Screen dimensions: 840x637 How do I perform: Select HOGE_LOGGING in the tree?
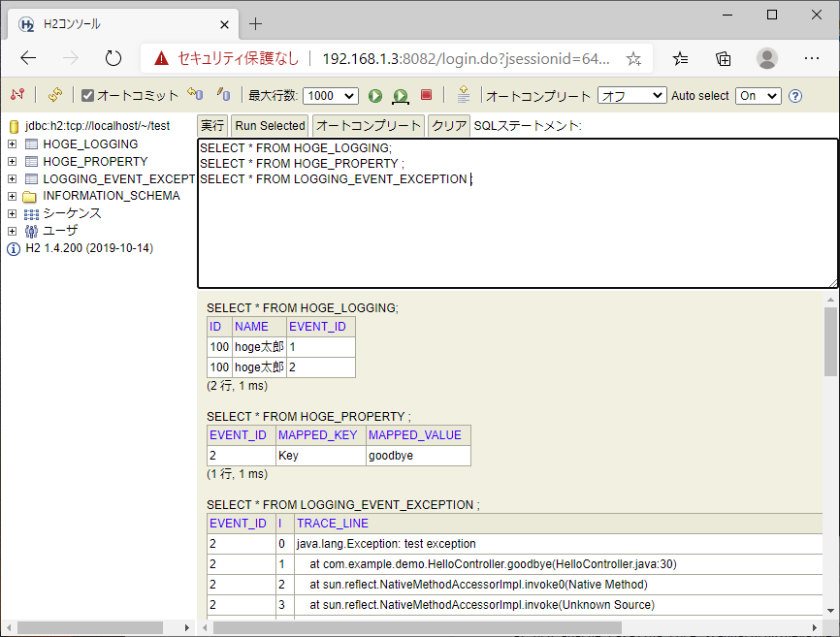90,144
